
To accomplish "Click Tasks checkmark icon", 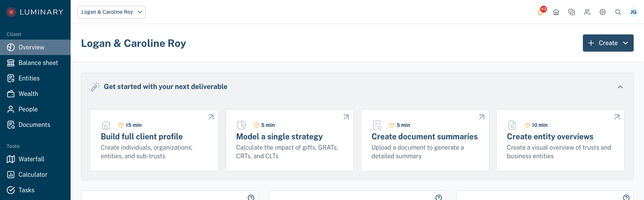I will tap(11, 190).
